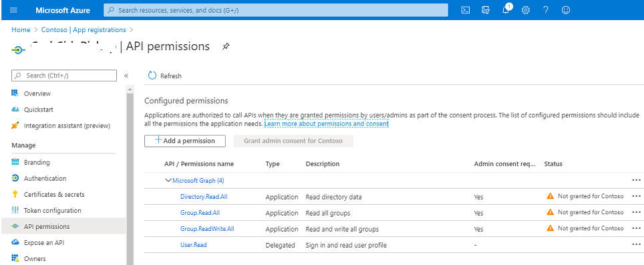Viewport: 644px width, 265px height.
Task: Open ellipsis menu for Group.ReadWrite.All row
Action: (636, 228)
